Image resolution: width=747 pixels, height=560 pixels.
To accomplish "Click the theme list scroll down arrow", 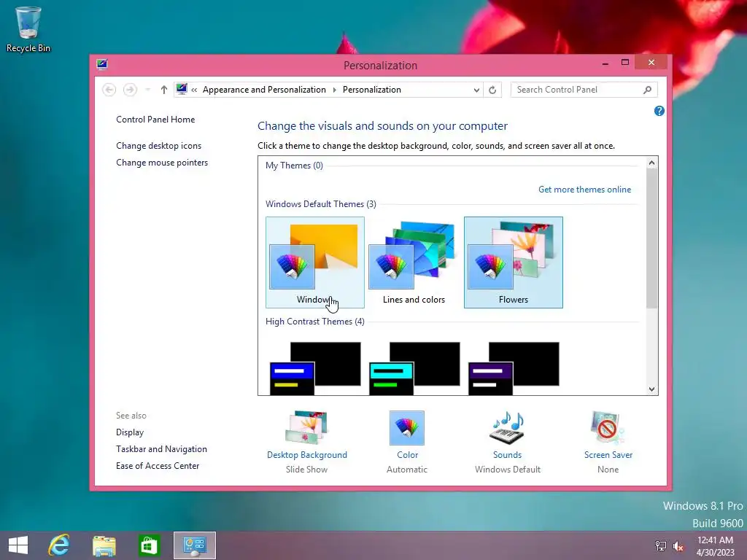I will coord(651,389).
